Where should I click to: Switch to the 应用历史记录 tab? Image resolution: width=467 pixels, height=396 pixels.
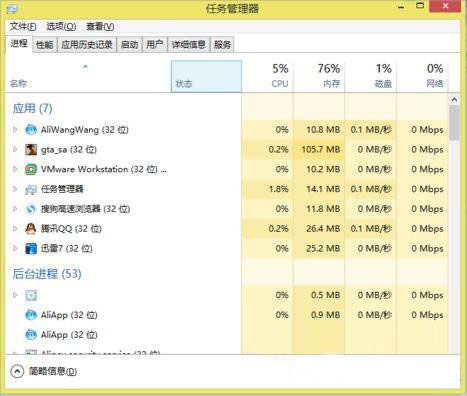pyautogui.click(x=87, y=45)
